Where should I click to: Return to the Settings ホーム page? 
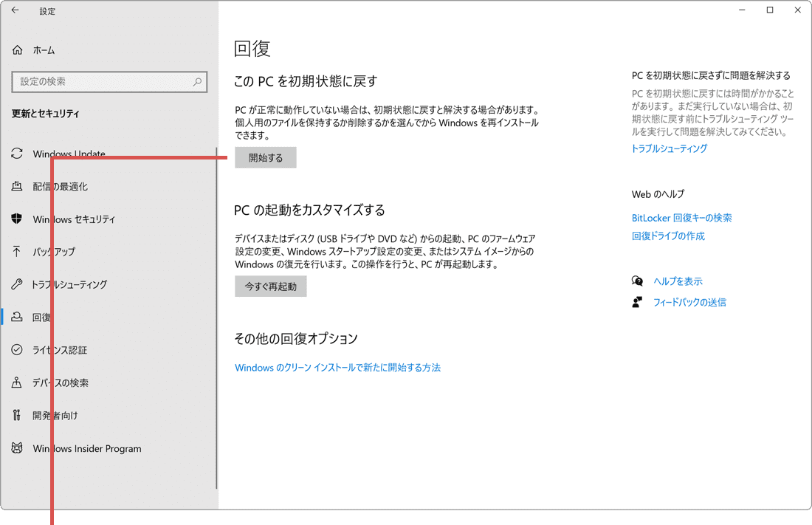click(x=41, y=49)
